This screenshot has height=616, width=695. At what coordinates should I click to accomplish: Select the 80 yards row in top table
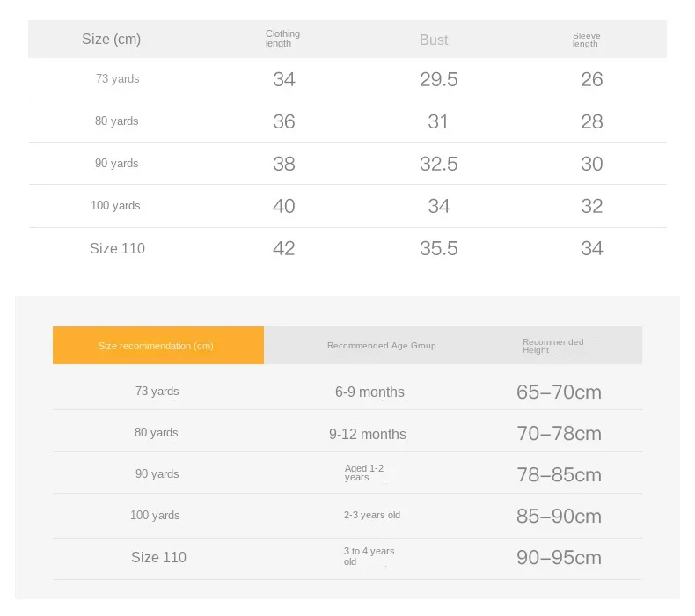pyautogui.click(x=347, y=121)
